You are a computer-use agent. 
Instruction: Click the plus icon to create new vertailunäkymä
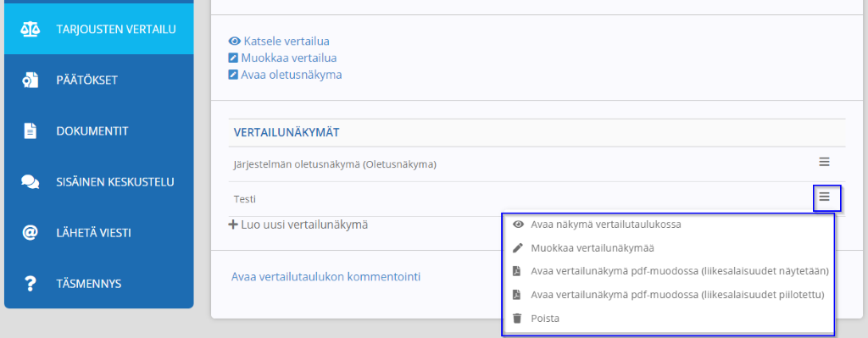(233, 224)
